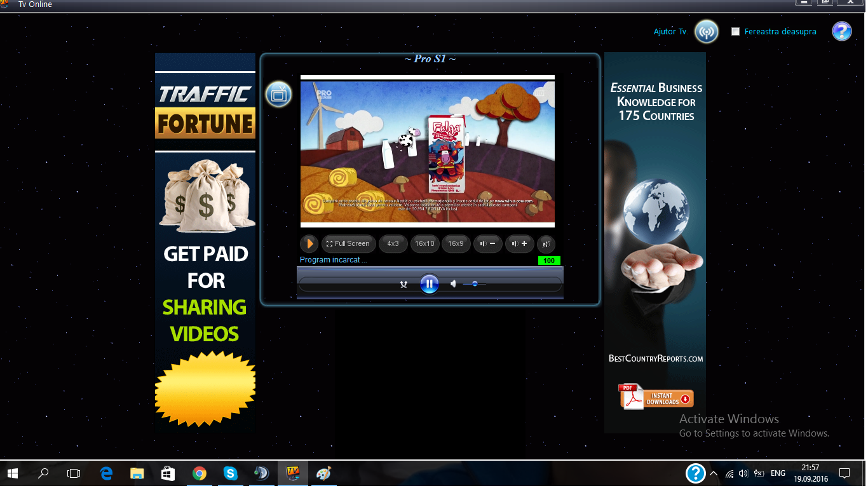Set aspect ratio to 16x9
This screenshot has width=868, height=488.
pos(456,243)
